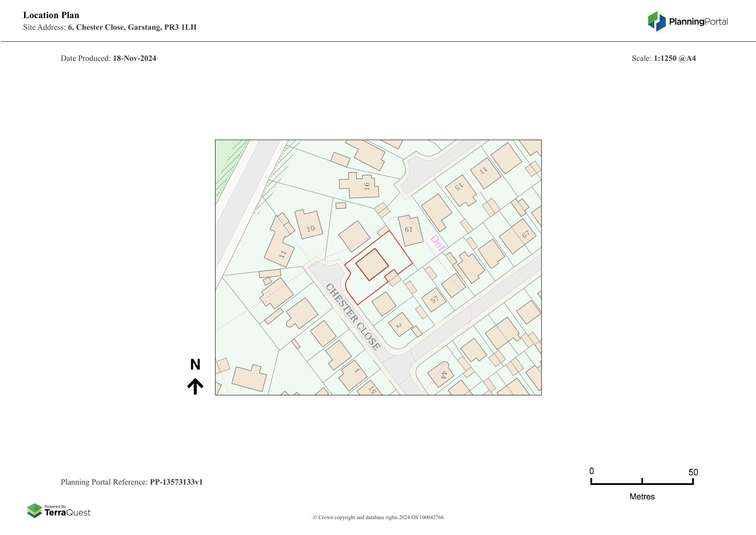Click the reference PP-13573133v1

pyautogui.click(x=176, y=482)
